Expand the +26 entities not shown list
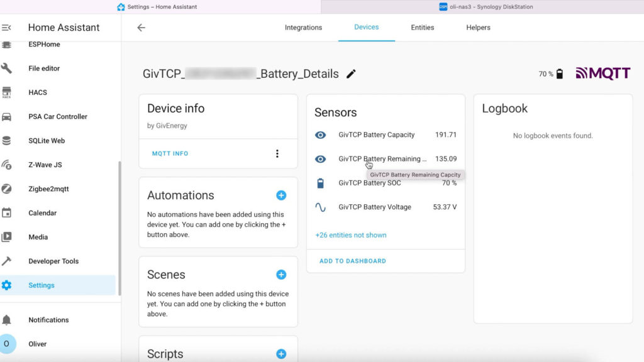Image resolution: width=644 pixels, height=362 pixels. (x=351, y=235)
